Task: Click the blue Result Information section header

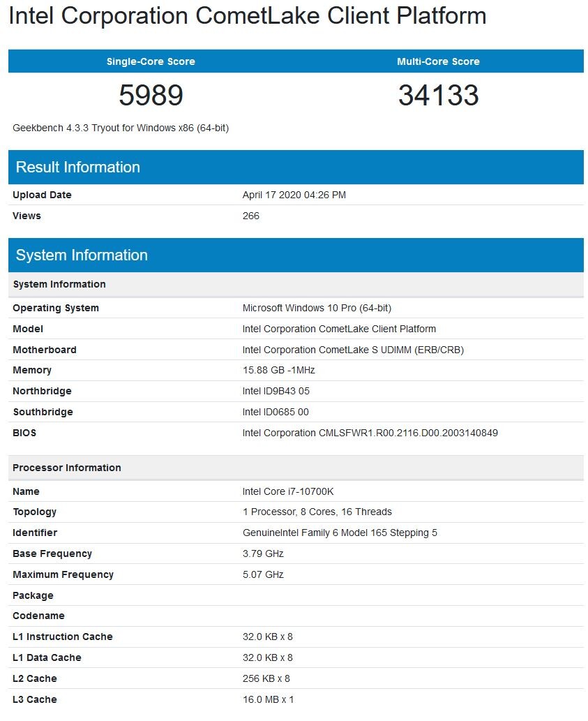Action: pos(78,168)
